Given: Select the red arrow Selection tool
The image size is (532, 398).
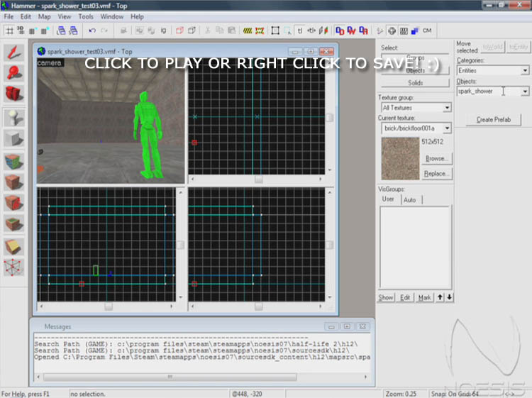Looking at the screenshot, I should tap(13, 52).
